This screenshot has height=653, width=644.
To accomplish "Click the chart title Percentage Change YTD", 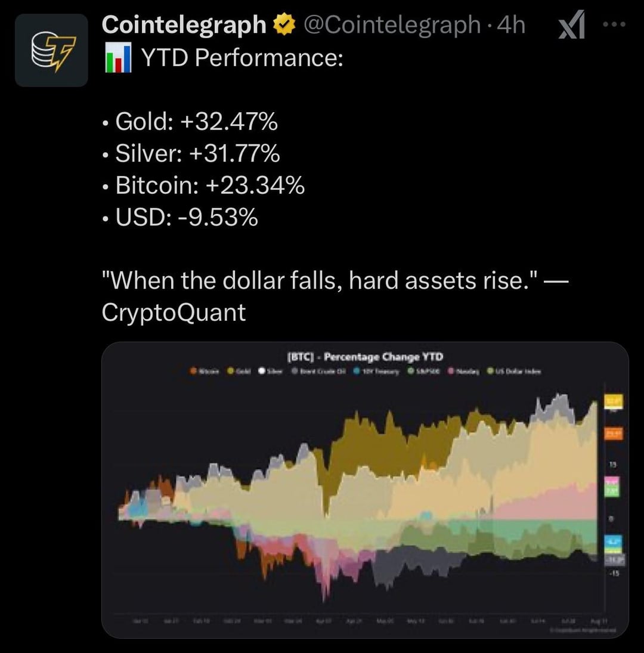I will point(383,357).
